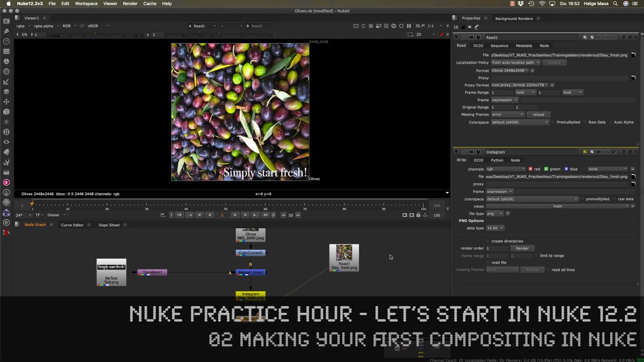Open the Render menu

click(x=130, y=4)
